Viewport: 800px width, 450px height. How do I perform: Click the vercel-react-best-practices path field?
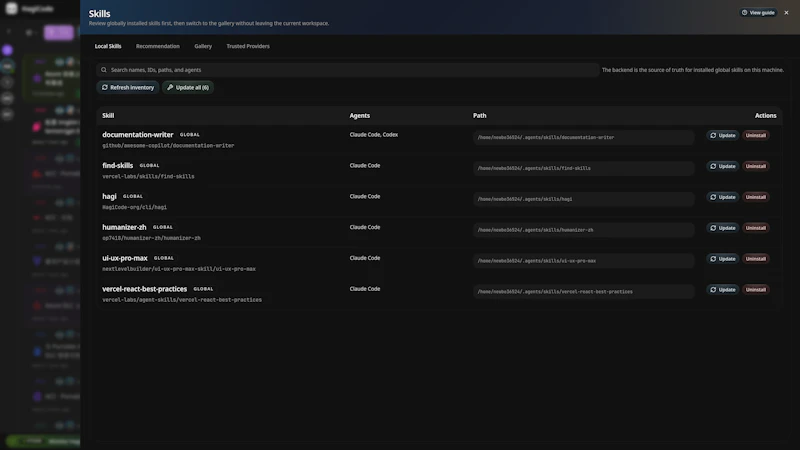584,291
